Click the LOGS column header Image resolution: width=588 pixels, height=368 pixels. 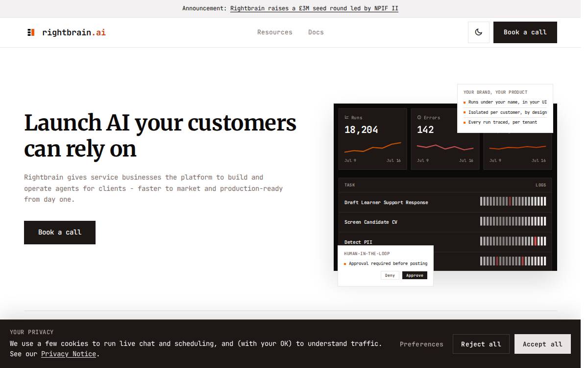pos(540,185)
